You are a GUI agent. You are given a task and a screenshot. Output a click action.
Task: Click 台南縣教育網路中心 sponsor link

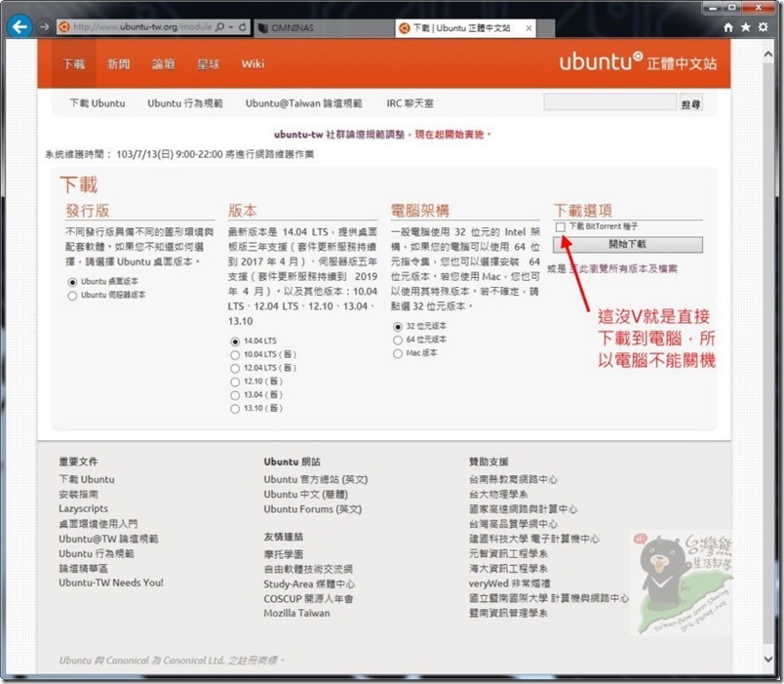tap(513, 479)
